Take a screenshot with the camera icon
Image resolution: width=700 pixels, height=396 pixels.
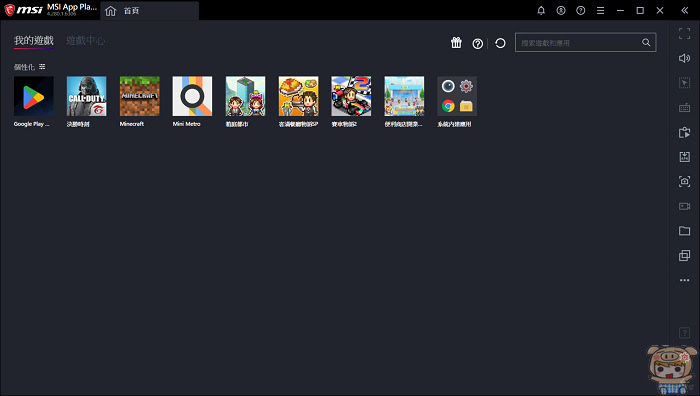pos(684,181)
